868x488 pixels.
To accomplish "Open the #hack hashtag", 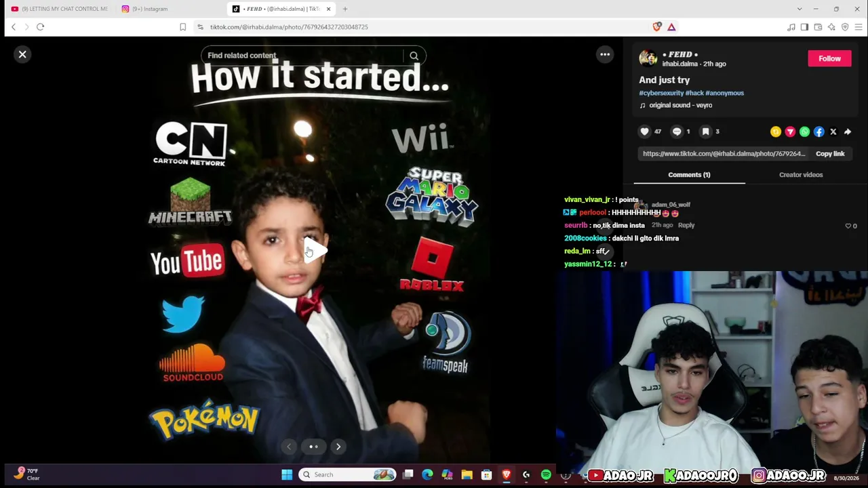I will pyautogui.click(x=694, y=93).
